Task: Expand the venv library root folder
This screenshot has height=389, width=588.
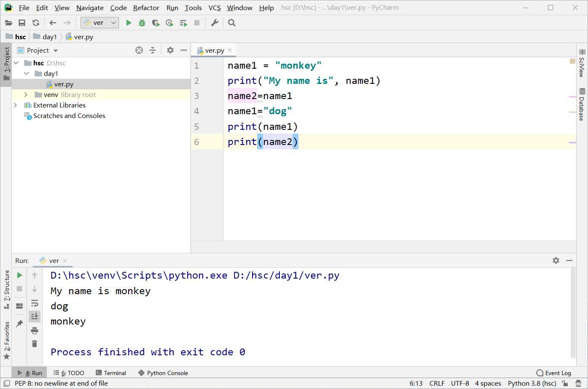Action: [26, 94]
